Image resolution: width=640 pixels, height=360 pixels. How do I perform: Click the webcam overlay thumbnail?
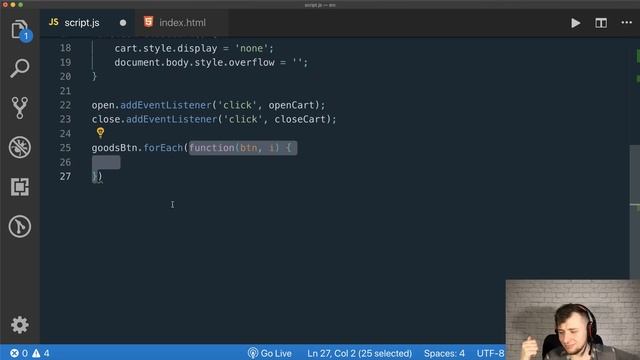[x=573, y=320]
